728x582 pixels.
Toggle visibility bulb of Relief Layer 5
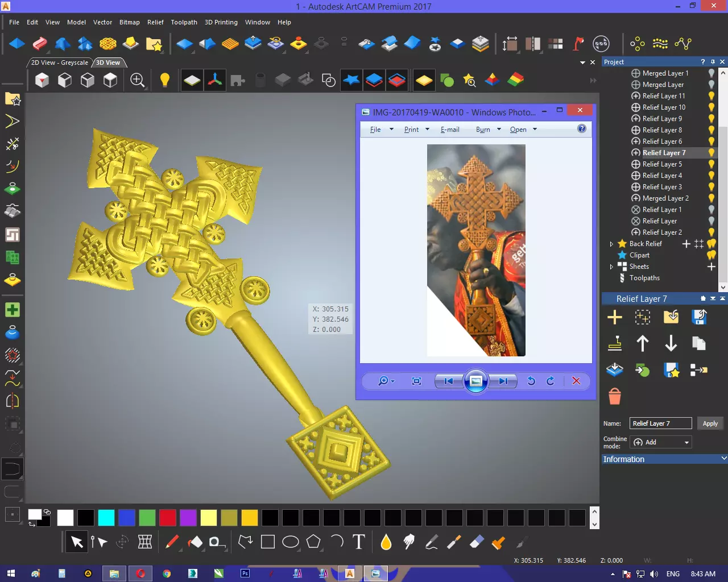tap(711, 164)
